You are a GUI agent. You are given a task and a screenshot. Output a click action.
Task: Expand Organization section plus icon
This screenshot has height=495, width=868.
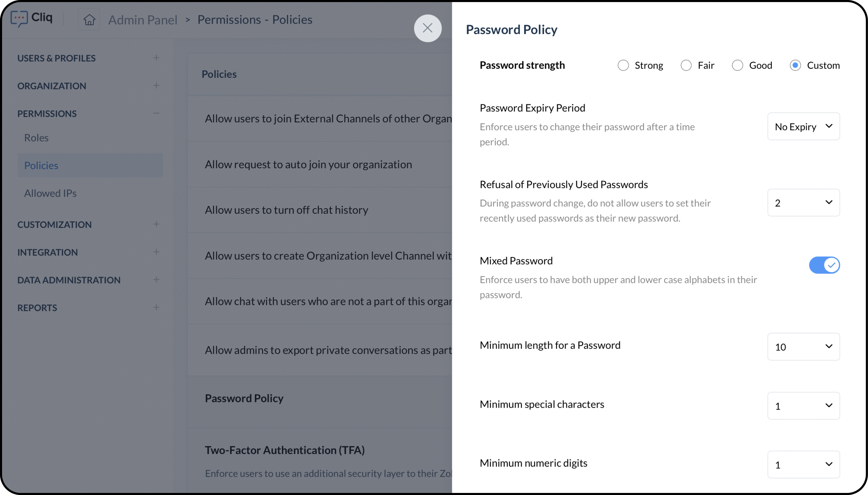(x=156, y=86)
